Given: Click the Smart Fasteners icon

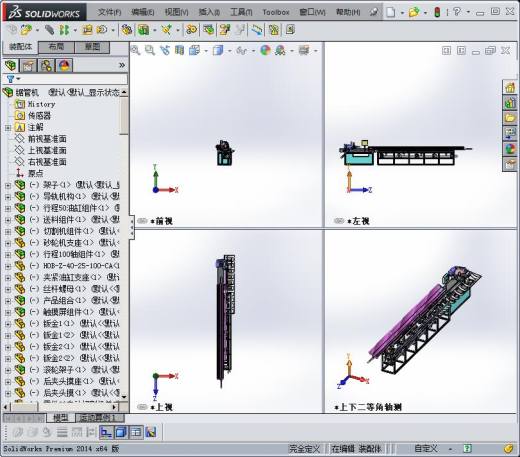Looking at the screenshot, I should point(87,30).
